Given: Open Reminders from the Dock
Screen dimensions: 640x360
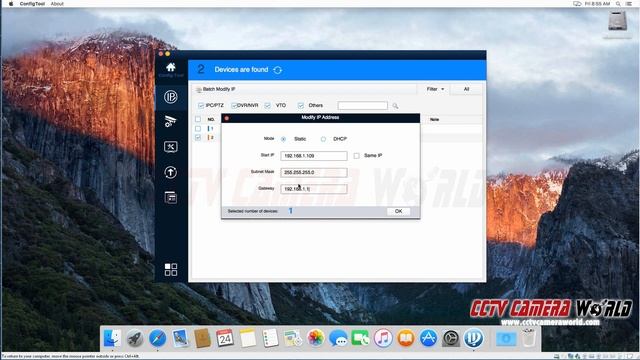Looking at the screenshot, I should pyautogui.click(x=270, y=338).
